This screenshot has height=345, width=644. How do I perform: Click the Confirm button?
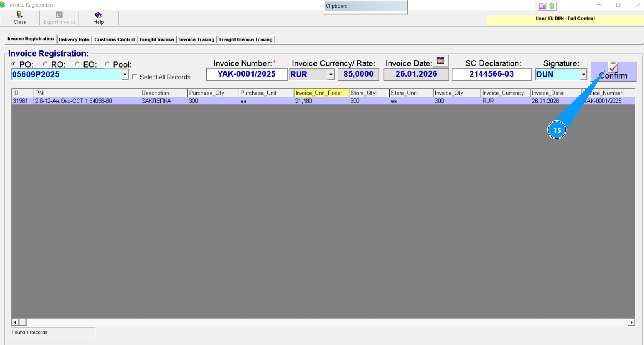point(613,72)
